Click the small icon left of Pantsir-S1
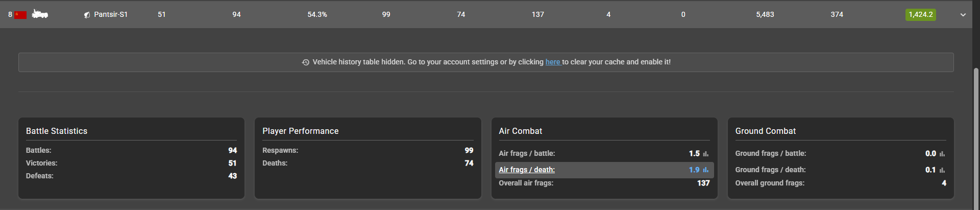Screen dimensions: 980x210 click(87, 15)
